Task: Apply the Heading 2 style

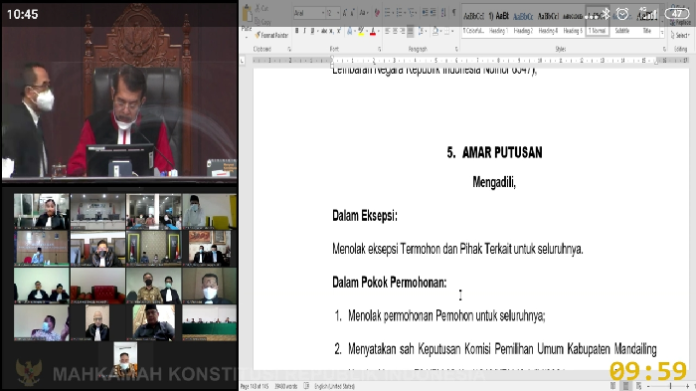Action: [523, 21]
